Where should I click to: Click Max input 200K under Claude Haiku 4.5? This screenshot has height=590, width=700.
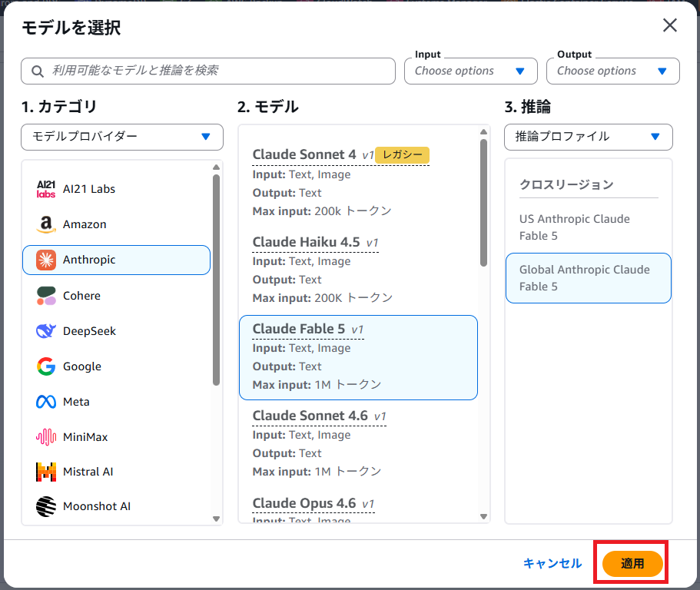[x=322, y=297]
